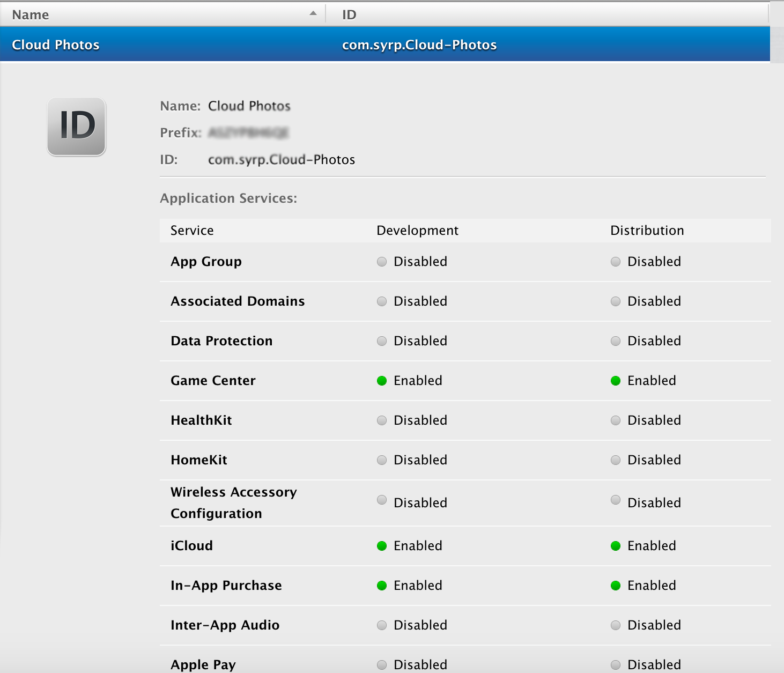Click the Development column heading
The height and width of the screenshot is (673, 784).
coord(417,231)
